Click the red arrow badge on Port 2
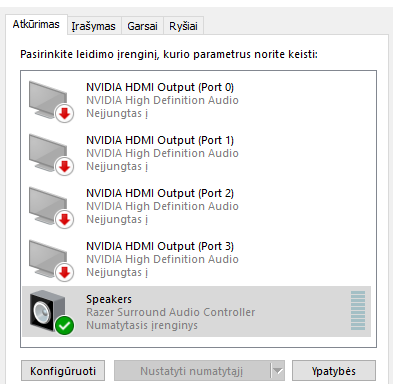The image size is (393, 384). coord(64,220)
